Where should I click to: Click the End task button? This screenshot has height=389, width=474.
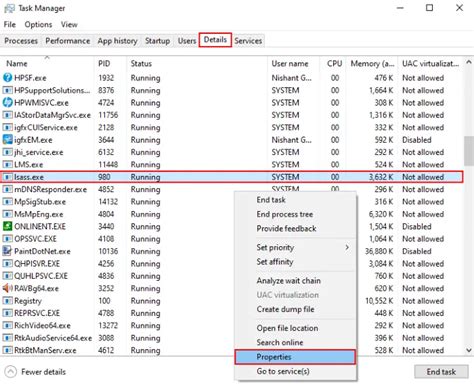[x=441, y=372]
